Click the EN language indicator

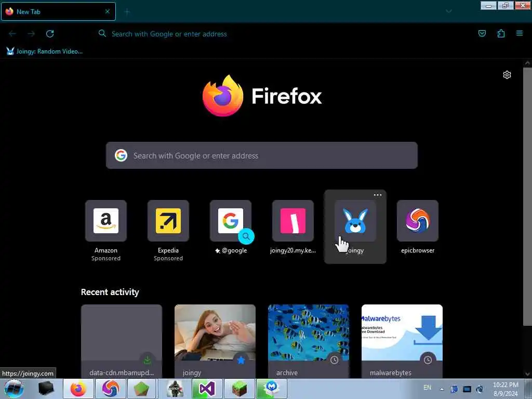[x=427, y=388]
